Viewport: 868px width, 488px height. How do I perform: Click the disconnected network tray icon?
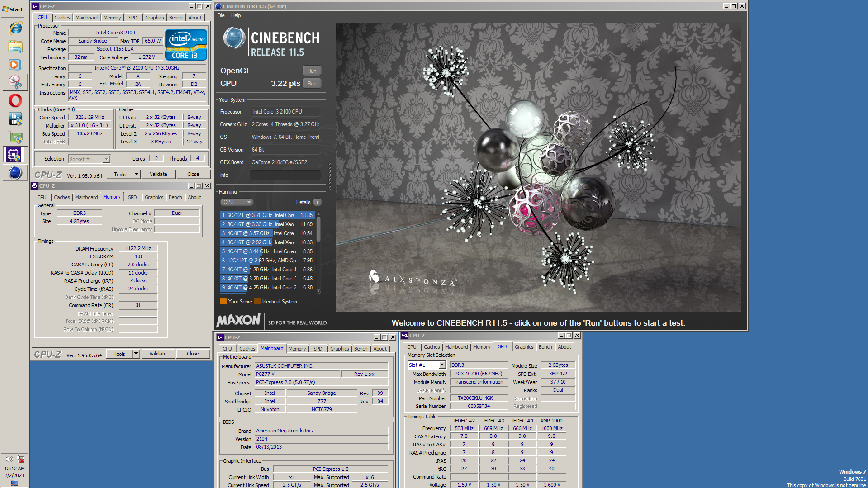click(20, 459)
